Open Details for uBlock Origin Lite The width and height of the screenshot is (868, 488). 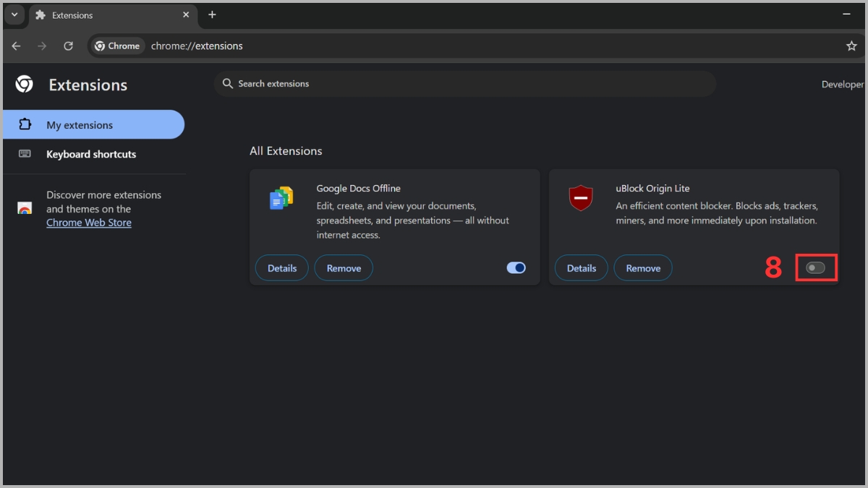tap(582, 268)
